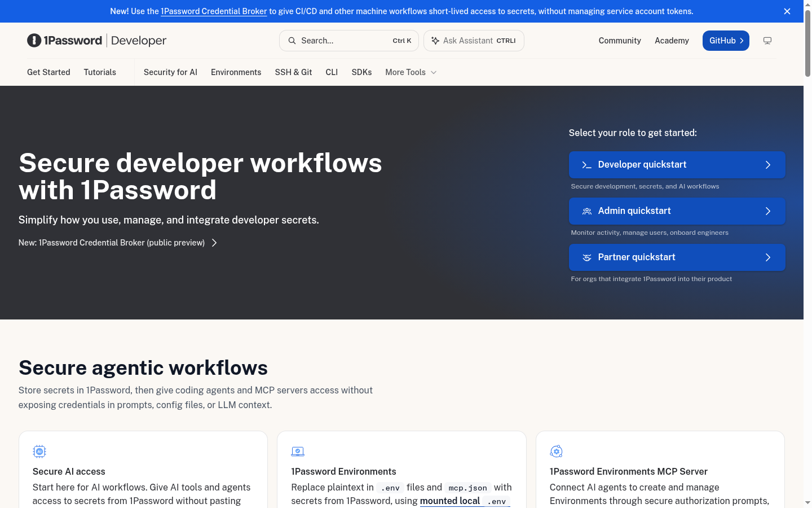Click the Environments MCP Server icon
Image resolution: width=812 pixels, height=508 pixels.
(556, 452)
